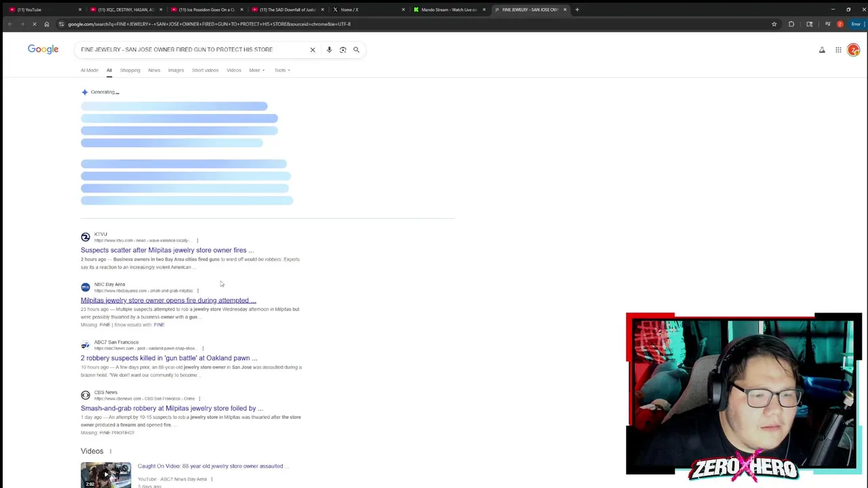868x488 pixels.
Task: Click the 'FINE' show results with link
Action: point(159,325)
